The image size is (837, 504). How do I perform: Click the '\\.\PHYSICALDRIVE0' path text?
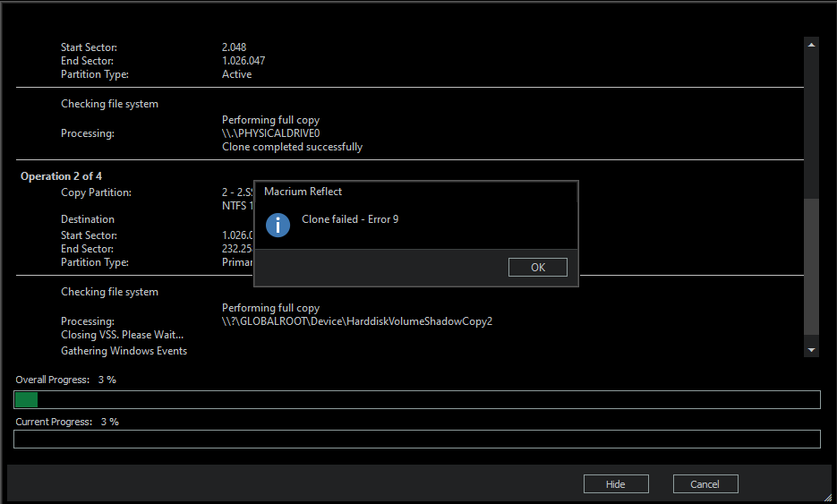(x=270, y=133)
